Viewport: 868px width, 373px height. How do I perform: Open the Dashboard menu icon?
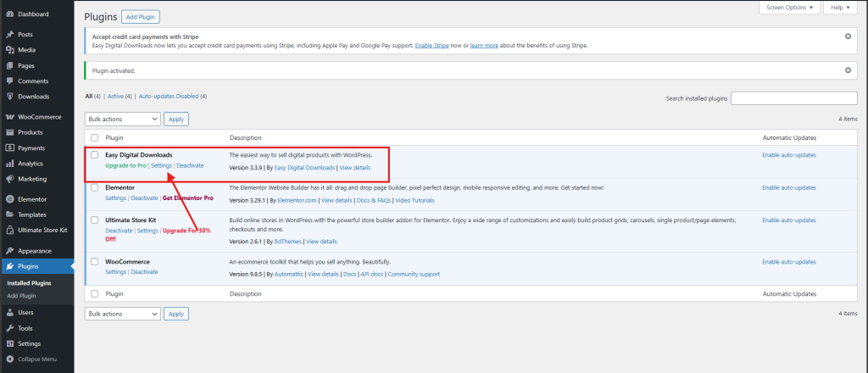[9, 14]
